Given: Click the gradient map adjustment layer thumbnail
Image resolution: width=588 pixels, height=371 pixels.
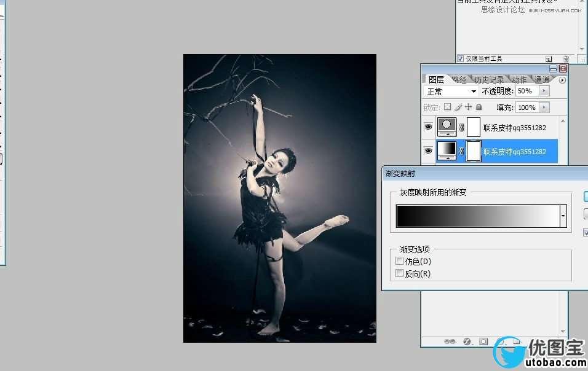Looking at the screenshot, I should pos(447,151).
